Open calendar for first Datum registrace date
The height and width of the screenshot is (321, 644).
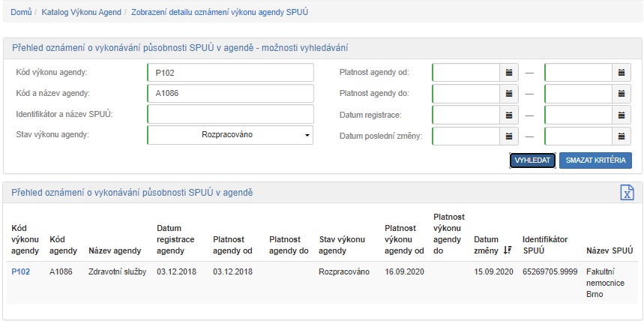[509, 115]
